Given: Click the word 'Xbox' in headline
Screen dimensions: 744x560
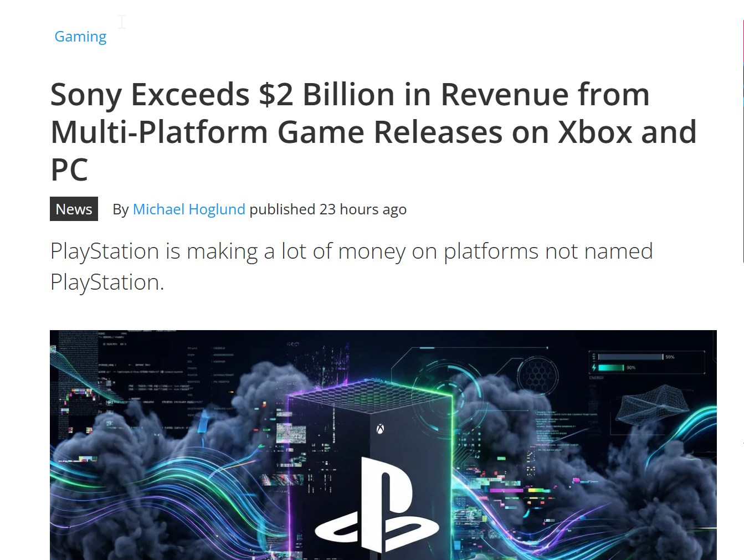Looking at the screenshot, I should 595,132.
